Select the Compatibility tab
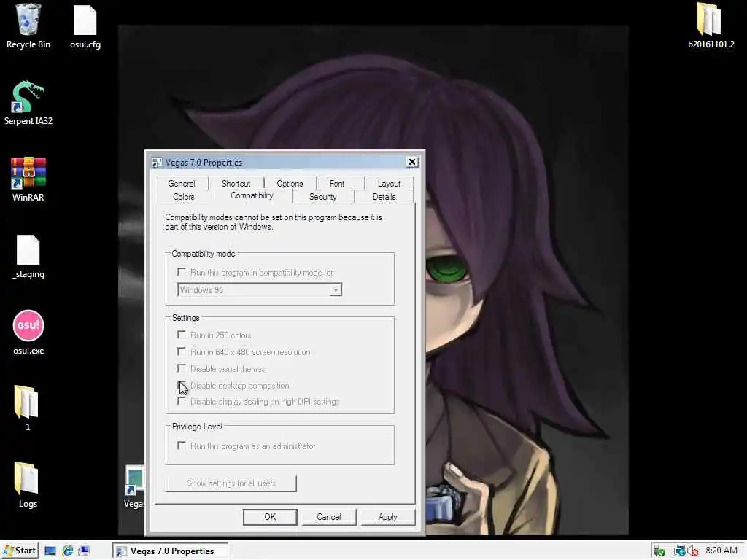 [252, 195]
